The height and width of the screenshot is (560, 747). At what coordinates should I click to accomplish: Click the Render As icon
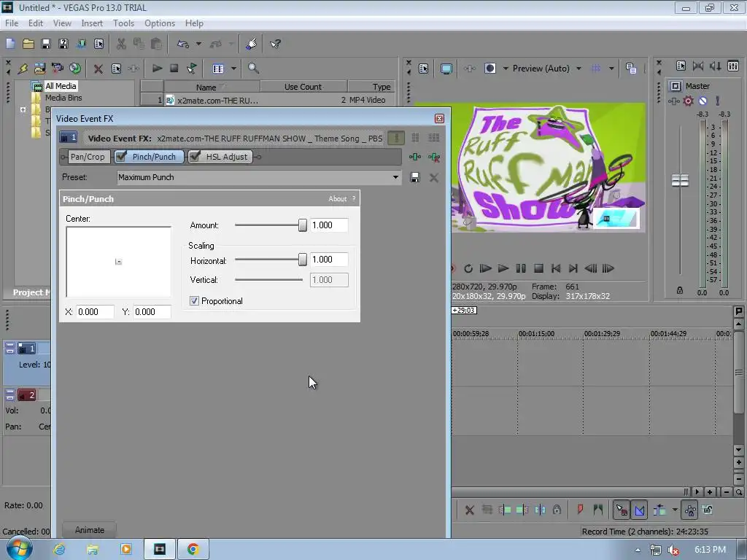coord(82,44)
